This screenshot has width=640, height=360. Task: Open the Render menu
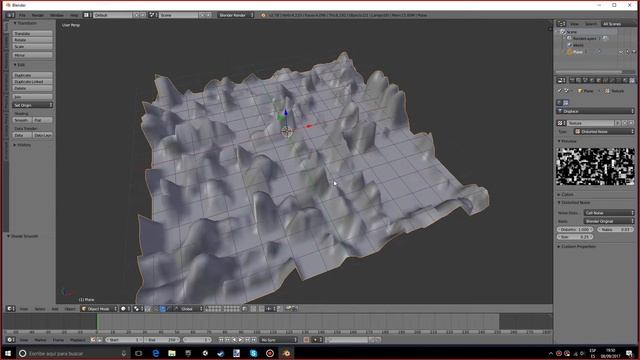(38, 15)
